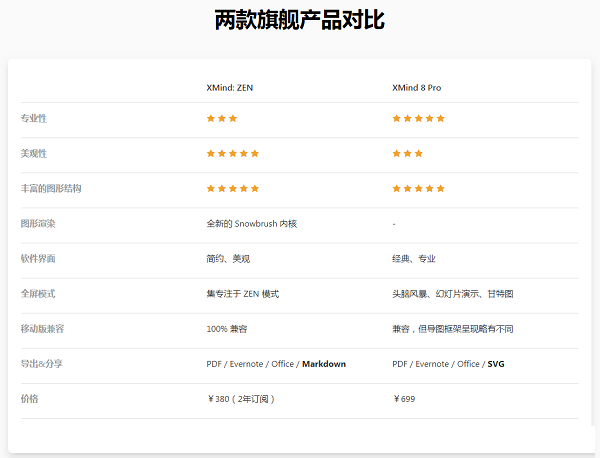This screenshot has width=600, height=458.
Task: Click 8 Pro's five-star 专业性 rating
Action: (x=419, y=118)
